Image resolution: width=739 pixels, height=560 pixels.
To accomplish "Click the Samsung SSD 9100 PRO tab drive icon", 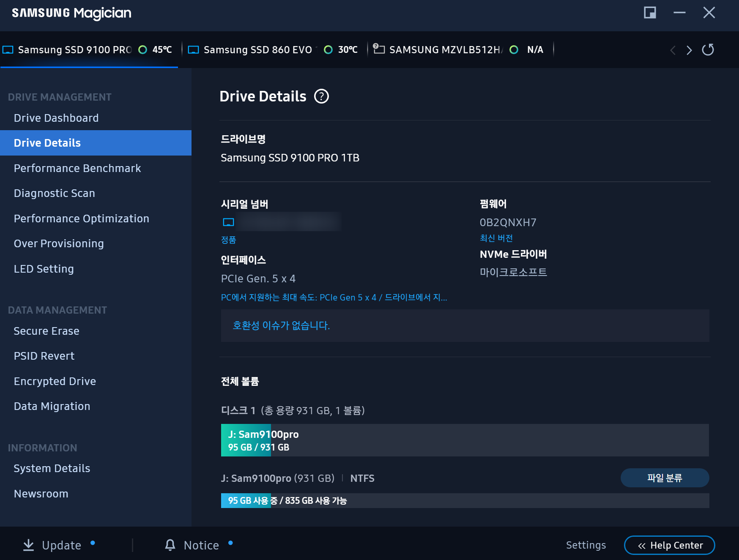I will [x=8, y=50].
